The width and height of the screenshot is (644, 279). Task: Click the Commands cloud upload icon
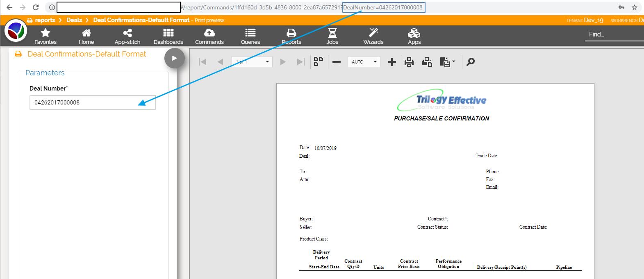[x=209, y=33]
